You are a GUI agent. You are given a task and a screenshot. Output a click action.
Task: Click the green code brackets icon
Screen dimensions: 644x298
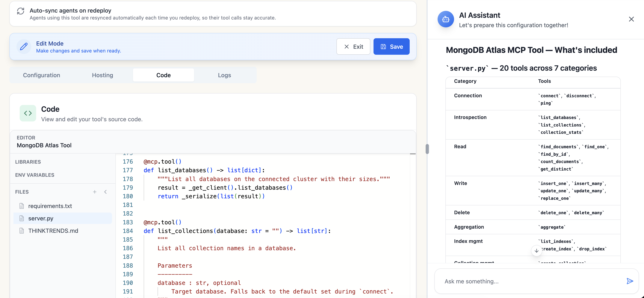click(x=28, y=113)
